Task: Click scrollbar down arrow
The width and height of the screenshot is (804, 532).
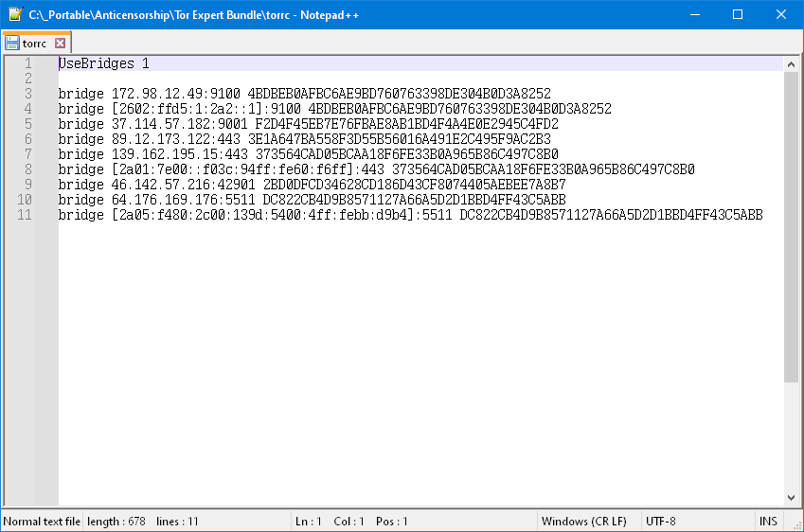Action: point(791,498)
